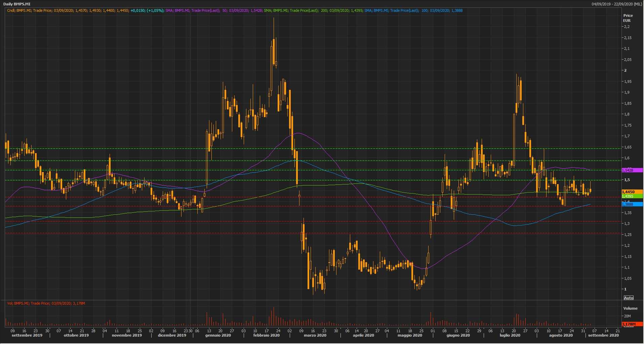
Task: Select the green SMA 200 legend entry
Action: coord(313,10)
